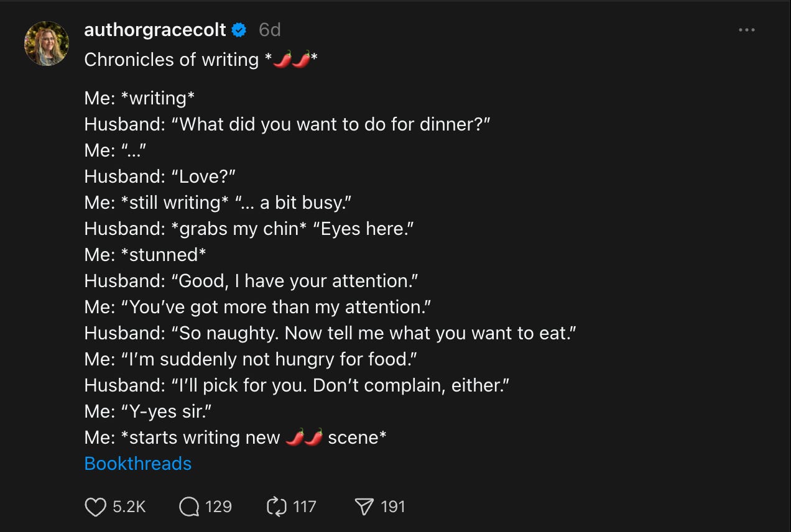Open the authorgracecolt username link
This screenshot has width=791, height=532.
tap(155, 29)
